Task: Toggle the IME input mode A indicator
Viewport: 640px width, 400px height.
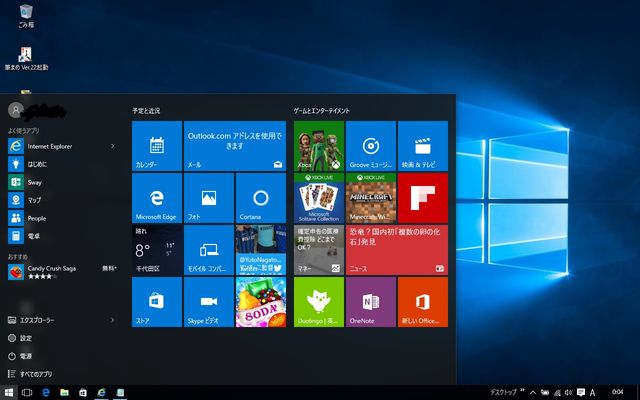Action: coord(592,393)
